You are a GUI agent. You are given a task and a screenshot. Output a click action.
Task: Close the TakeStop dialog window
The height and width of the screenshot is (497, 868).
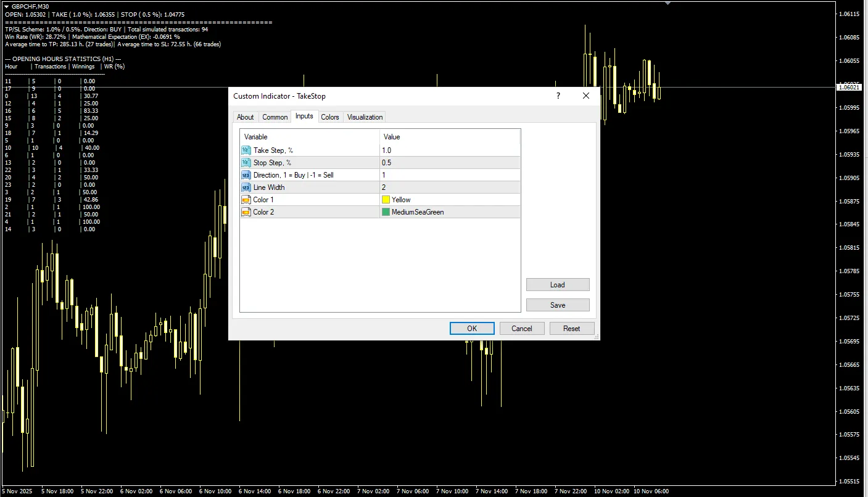[x=586, y=96]
